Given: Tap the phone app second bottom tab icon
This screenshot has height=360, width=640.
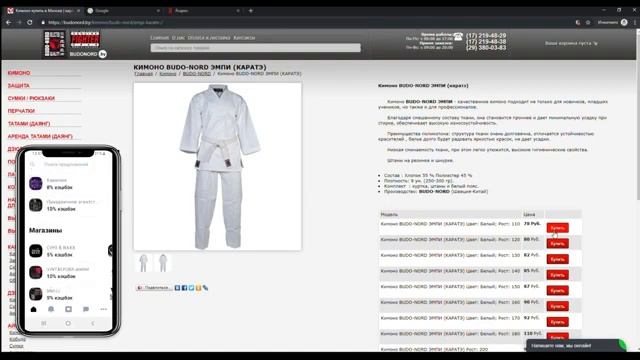Looking at the screenshot, I should (51, 309).
